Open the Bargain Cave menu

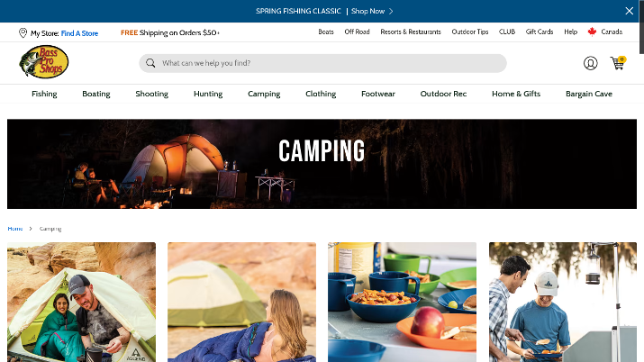588,94
